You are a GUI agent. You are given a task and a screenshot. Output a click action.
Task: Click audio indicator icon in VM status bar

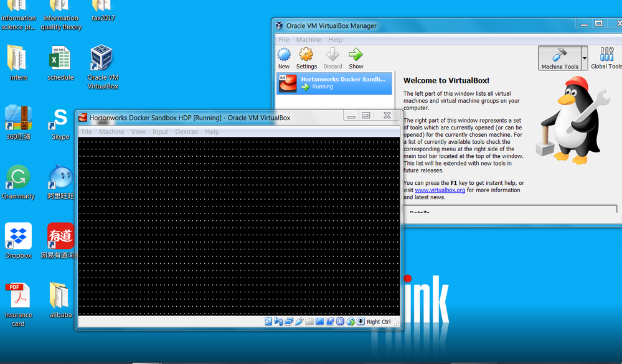click(278, 322)
